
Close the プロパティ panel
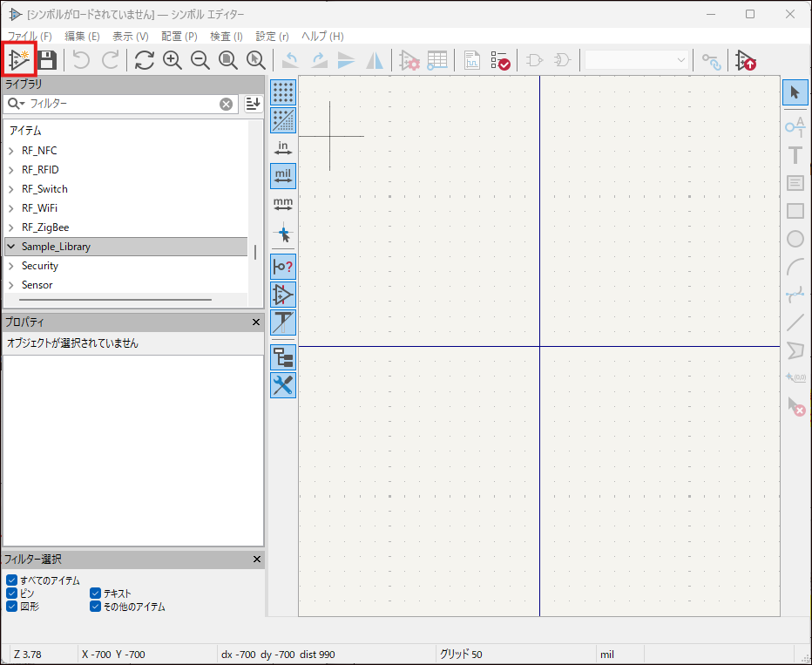click(256, 322)
